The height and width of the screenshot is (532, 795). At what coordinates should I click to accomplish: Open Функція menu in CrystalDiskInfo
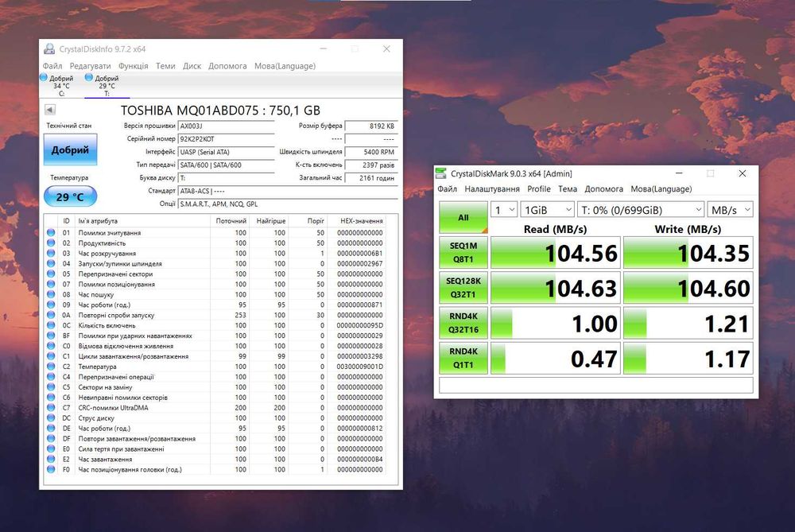coord(134,66)
